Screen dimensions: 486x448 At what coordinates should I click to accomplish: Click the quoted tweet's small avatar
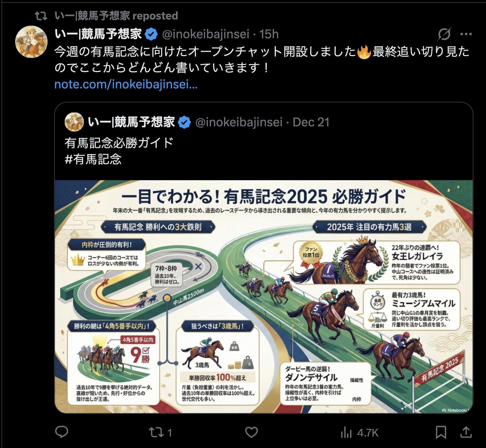coord(74,122)
